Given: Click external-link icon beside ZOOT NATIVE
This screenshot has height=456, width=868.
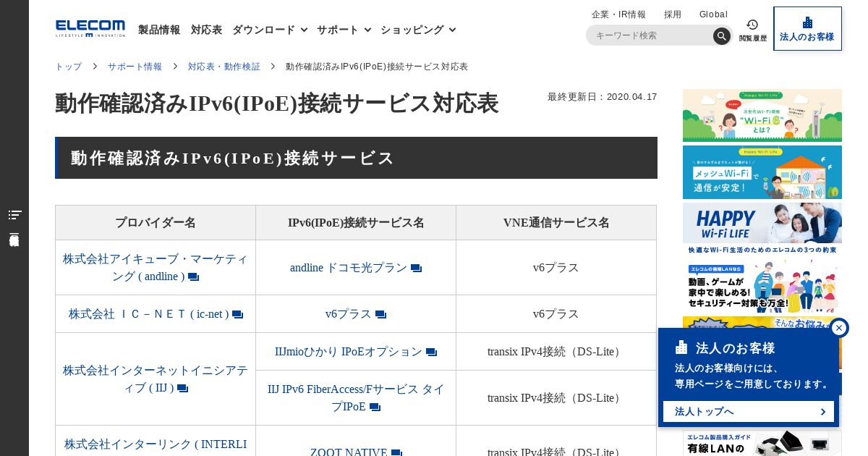Looking at the screenshot, I should tap(396, 453).
